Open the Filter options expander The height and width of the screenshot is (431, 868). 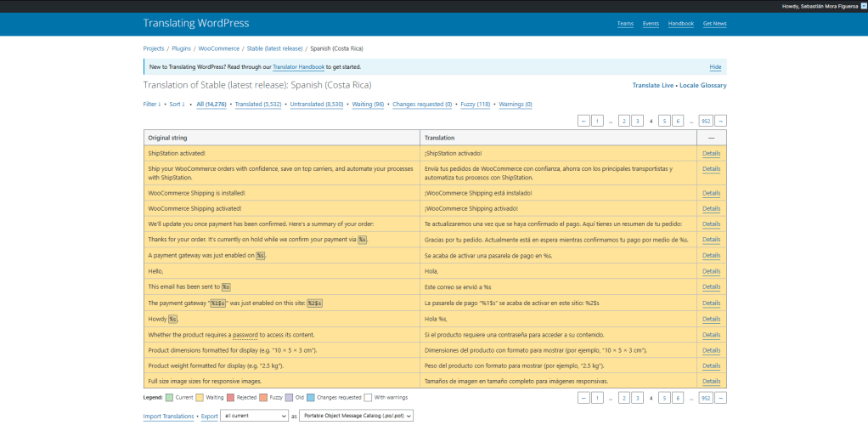pyautogui.click(x=151, y=105)
